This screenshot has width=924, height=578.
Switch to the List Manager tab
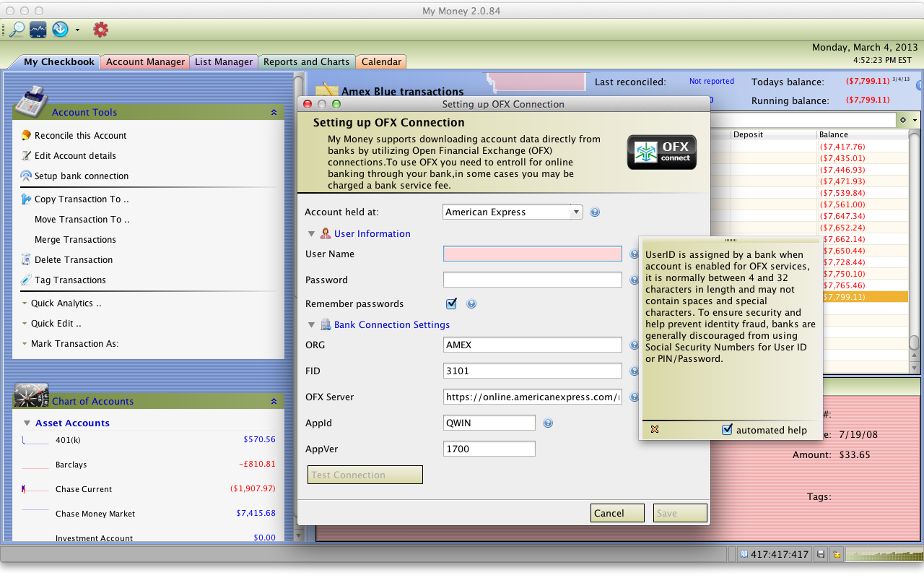click(x=224, y=62)
